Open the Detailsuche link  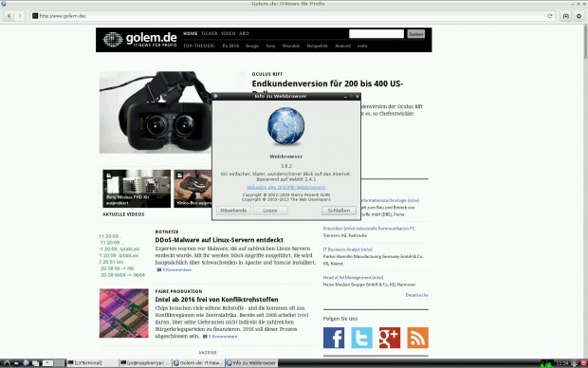pyautogui.click(x=416, y=295)
